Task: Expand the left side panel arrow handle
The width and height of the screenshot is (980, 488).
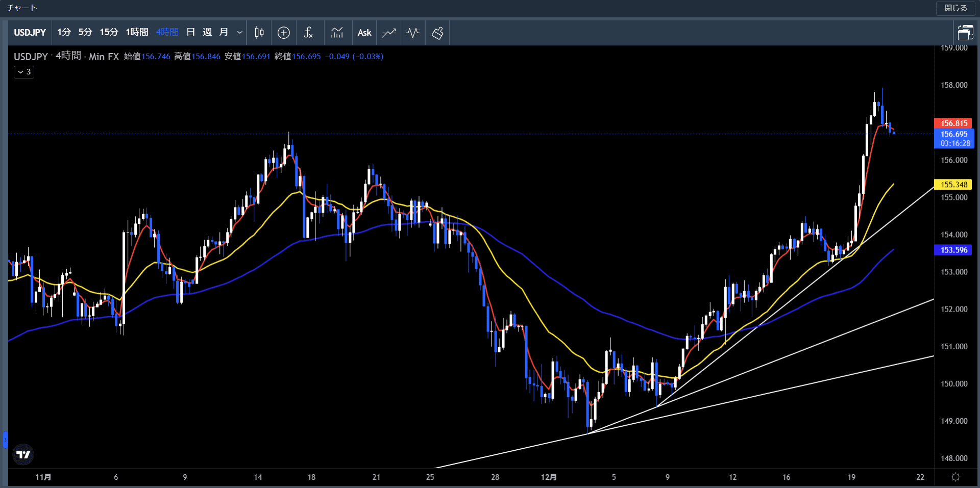Action: 5,440
